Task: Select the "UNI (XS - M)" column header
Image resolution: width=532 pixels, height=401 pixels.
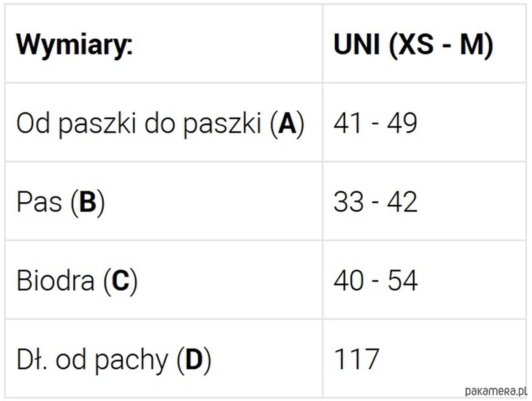Action: [x=413, y=45]
